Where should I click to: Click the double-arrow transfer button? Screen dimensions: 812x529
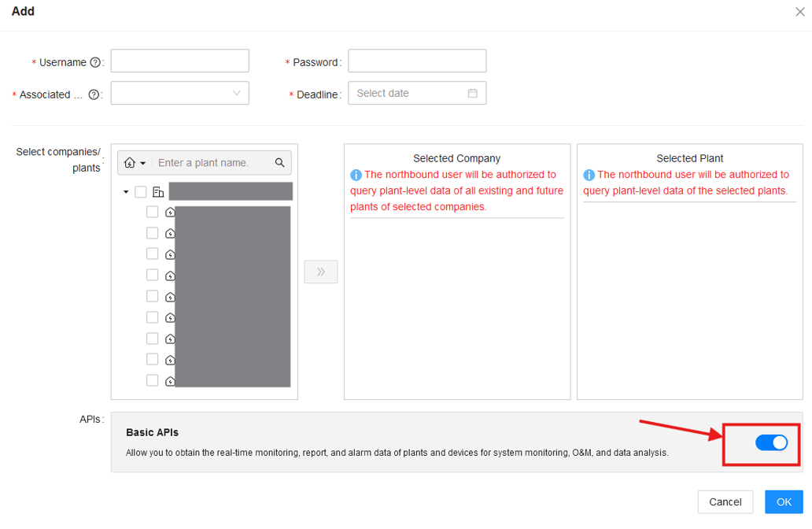coord(320,271)
